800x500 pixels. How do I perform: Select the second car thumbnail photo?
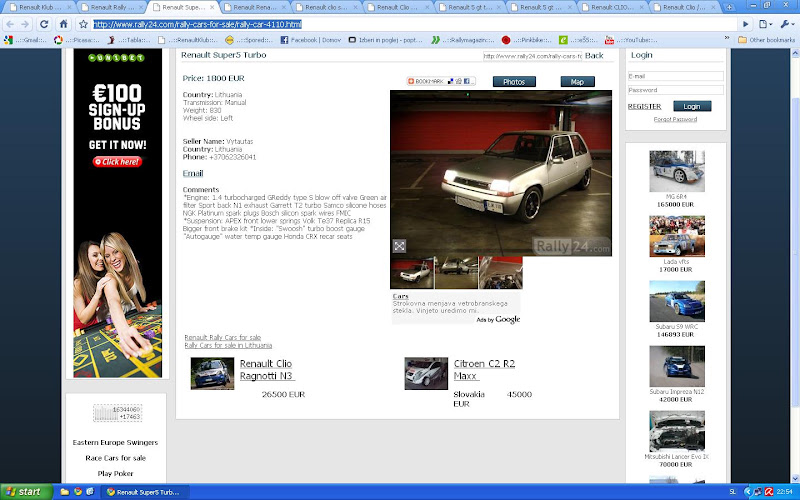456,273
